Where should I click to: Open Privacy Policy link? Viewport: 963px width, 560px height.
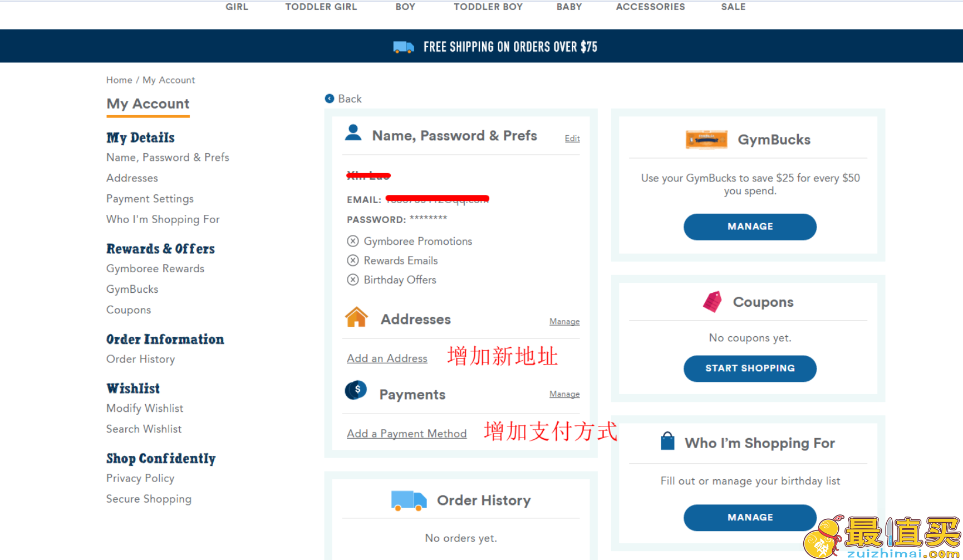click(140, 478)
